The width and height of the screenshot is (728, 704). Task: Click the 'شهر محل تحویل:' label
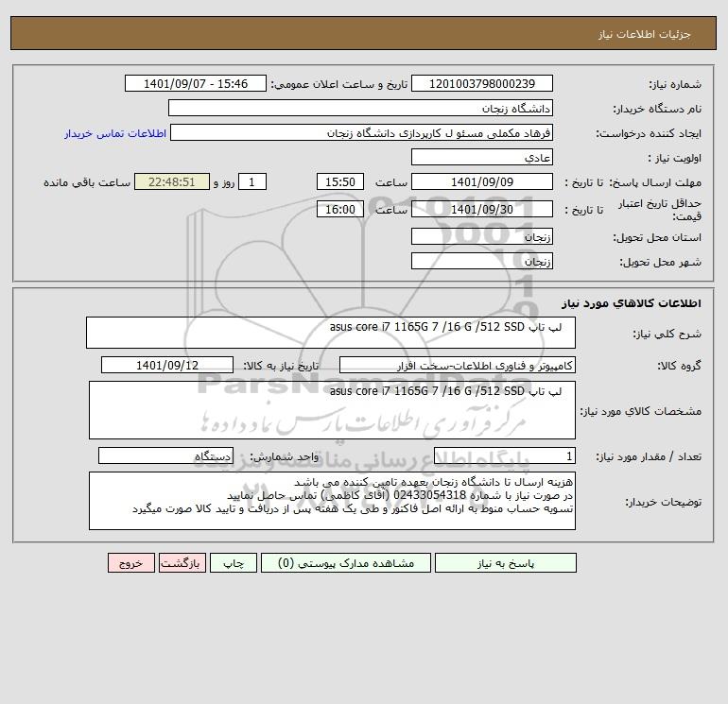[661, 262]
